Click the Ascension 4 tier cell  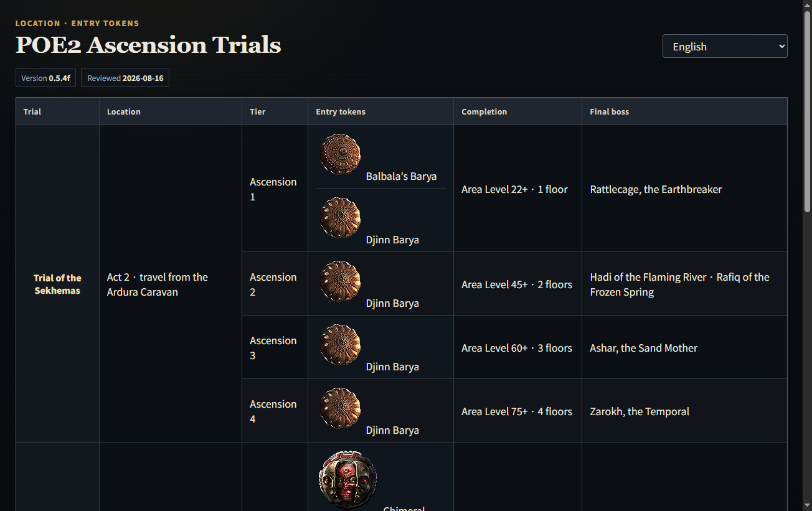point(275,411)
